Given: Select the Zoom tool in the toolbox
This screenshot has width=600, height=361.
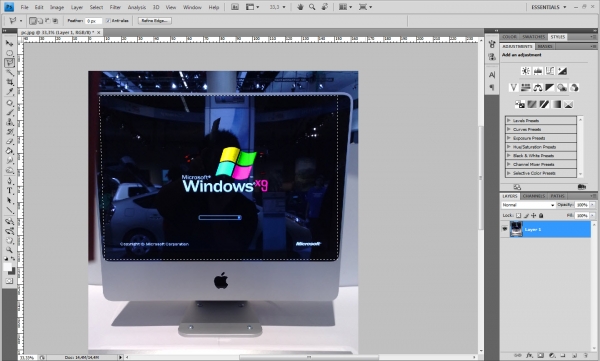Looking at the screenshot, I should [10, 250].
